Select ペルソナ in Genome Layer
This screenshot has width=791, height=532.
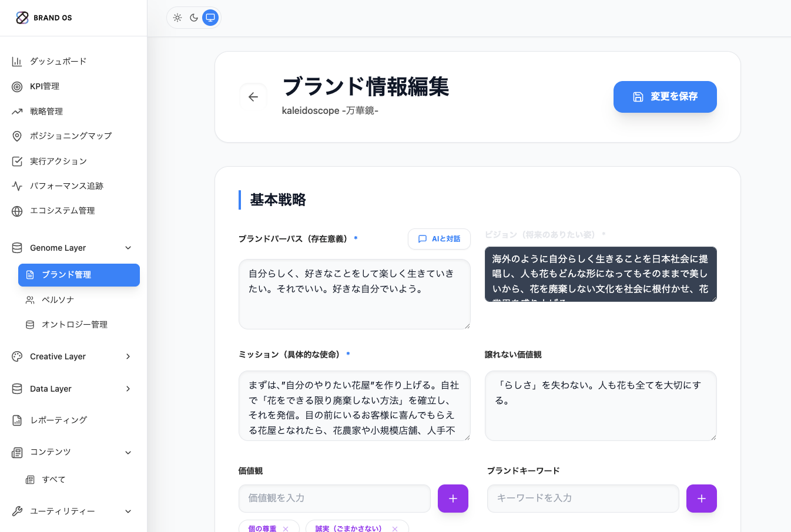pos(58,299)
